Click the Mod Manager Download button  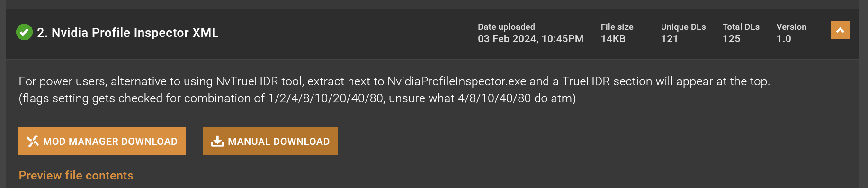[x=102, y=141]
